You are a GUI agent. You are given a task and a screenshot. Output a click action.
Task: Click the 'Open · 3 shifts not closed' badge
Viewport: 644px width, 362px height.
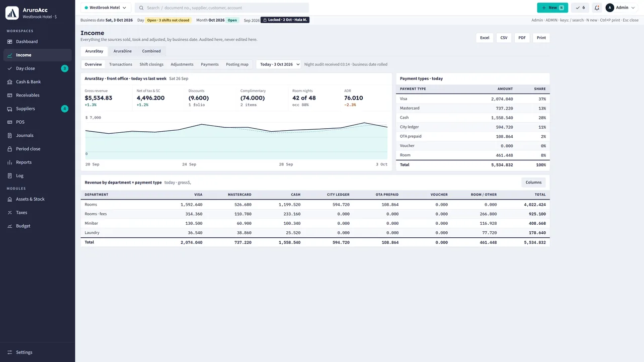coord(169,20)
